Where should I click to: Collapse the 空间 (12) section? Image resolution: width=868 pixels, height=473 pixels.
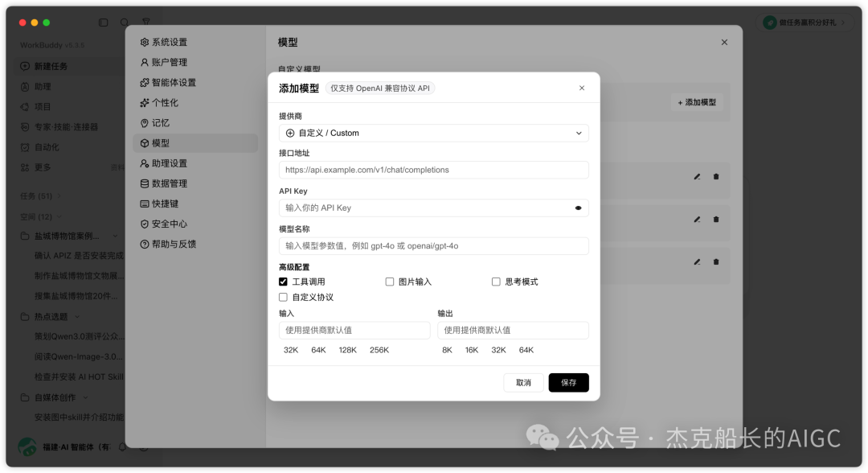(x=41, y=216)
